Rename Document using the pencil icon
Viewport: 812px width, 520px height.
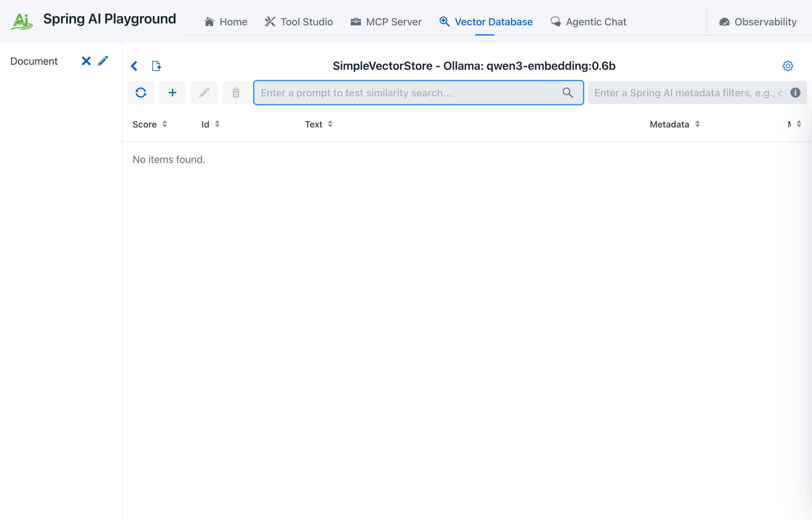[x=103, y=61]
